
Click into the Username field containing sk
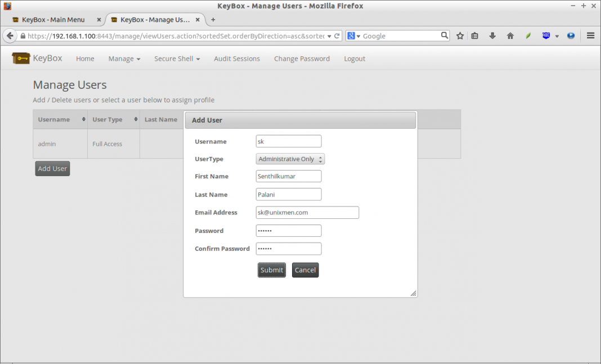289,141
